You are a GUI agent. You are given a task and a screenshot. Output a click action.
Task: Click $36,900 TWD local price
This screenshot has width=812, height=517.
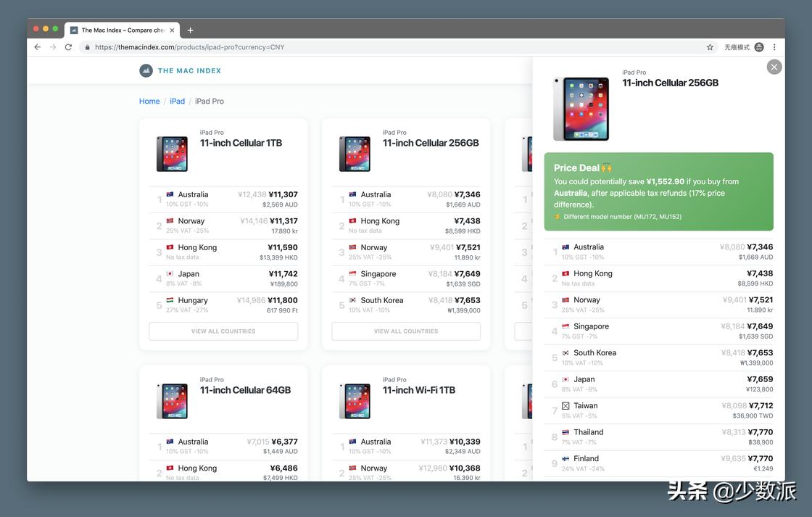(753, 416)
